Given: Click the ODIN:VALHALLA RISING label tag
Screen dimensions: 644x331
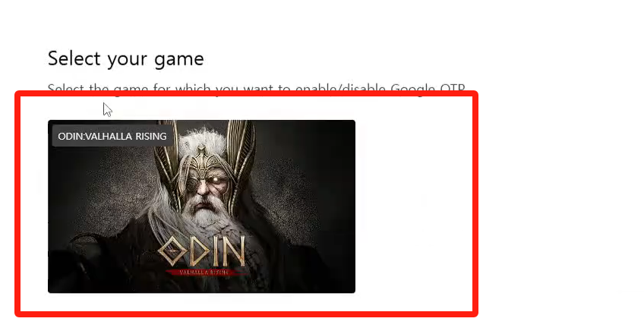Looking at the screenshot, I should [x=112, y=136].
